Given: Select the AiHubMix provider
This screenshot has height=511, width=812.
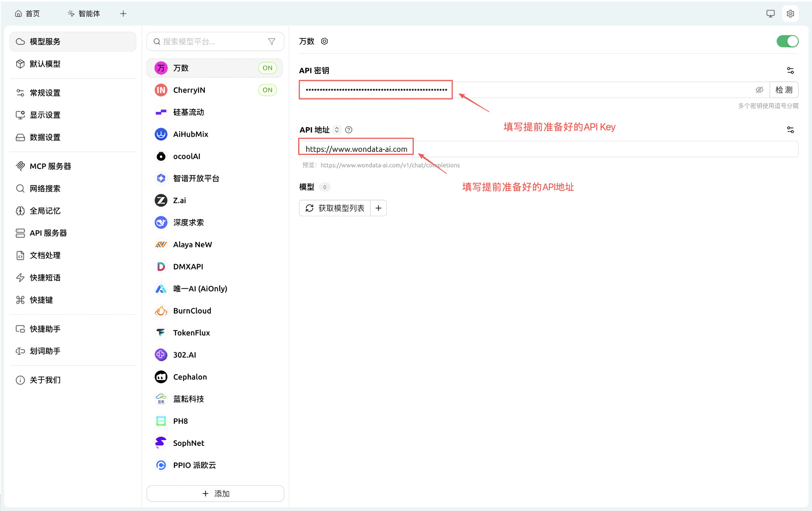Looking at the screenshot, I should pos(214,134).
